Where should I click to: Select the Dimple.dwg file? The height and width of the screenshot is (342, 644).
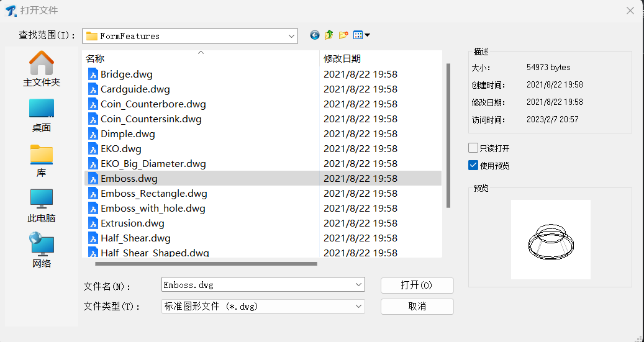coord(128,134)
